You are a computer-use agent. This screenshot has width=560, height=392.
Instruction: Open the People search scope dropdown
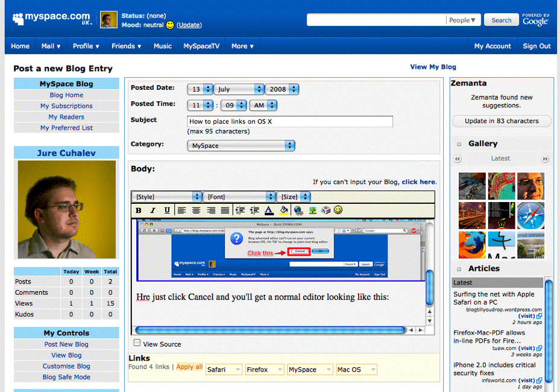click(x=462, y=20)
